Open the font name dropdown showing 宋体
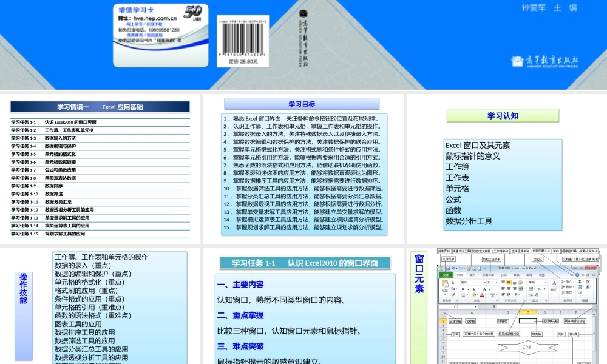This screenshot has width=607, height=364. coord(472,282)
